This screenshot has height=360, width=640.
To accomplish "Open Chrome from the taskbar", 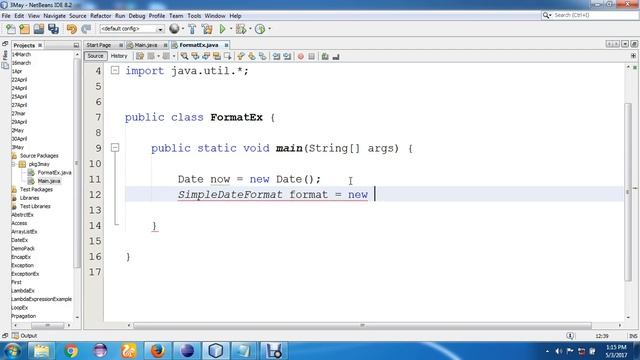I will [x=71, y=351].
